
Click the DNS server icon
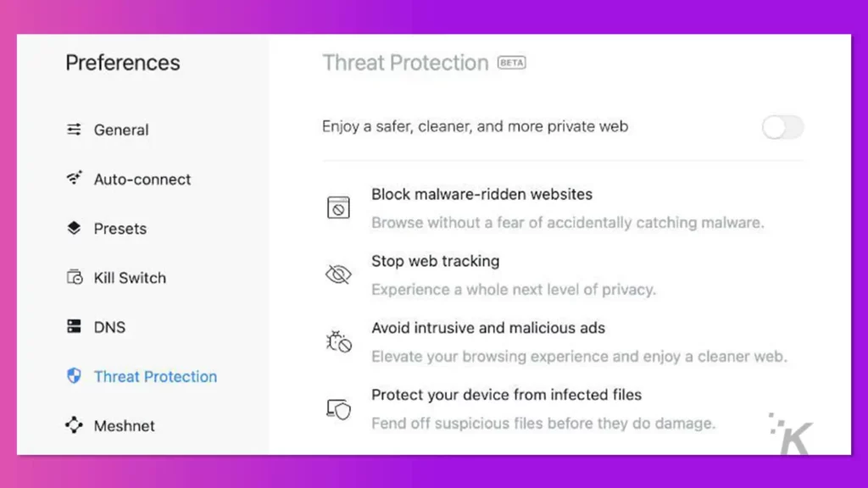tap(75, 326)
